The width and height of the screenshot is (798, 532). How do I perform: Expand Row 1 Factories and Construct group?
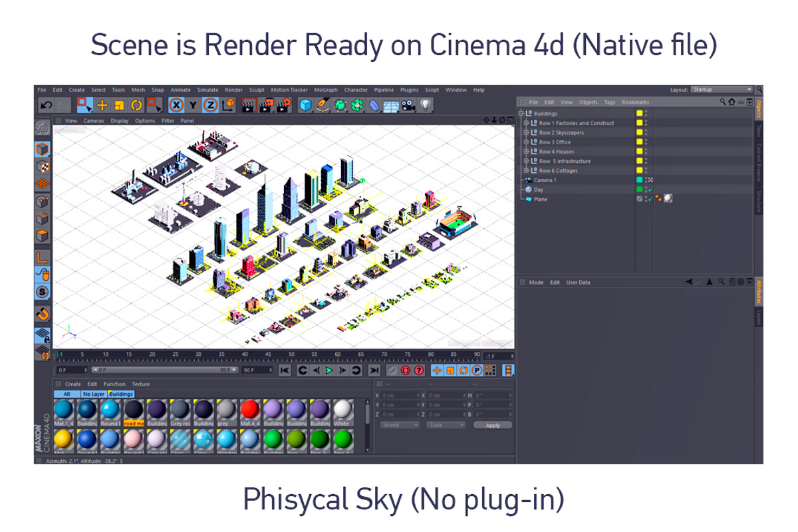click(526, 123)
